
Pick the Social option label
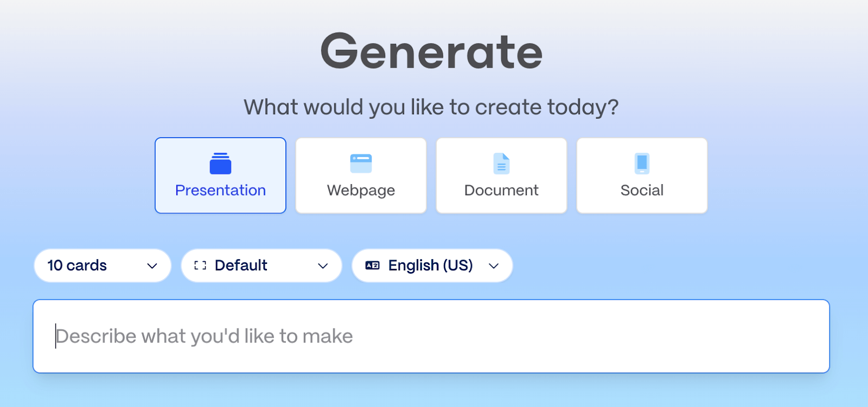642,190
